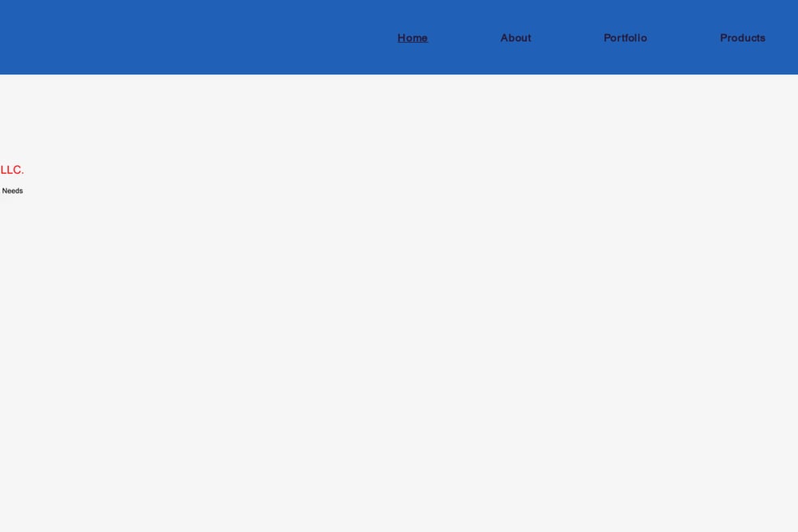Go to the About page
Screen dimensions: 798x532
pos(516,38)
